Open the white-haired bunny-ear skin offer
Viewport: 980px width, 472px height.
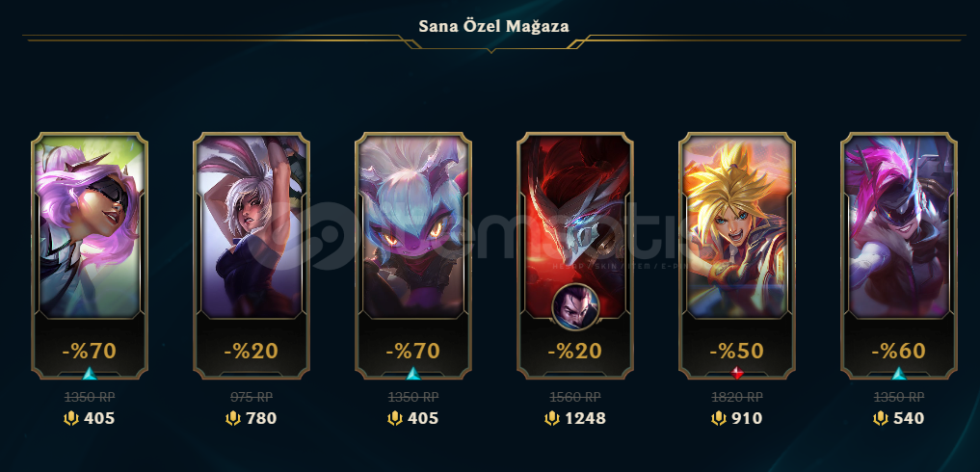(252, 255)
